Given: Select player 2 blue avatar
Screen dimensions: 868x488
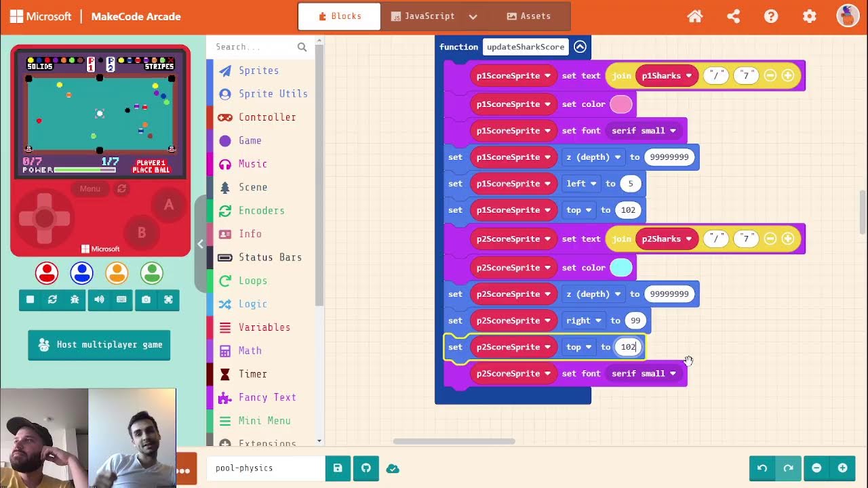Looking at the screenshot, I should [81, 273].
